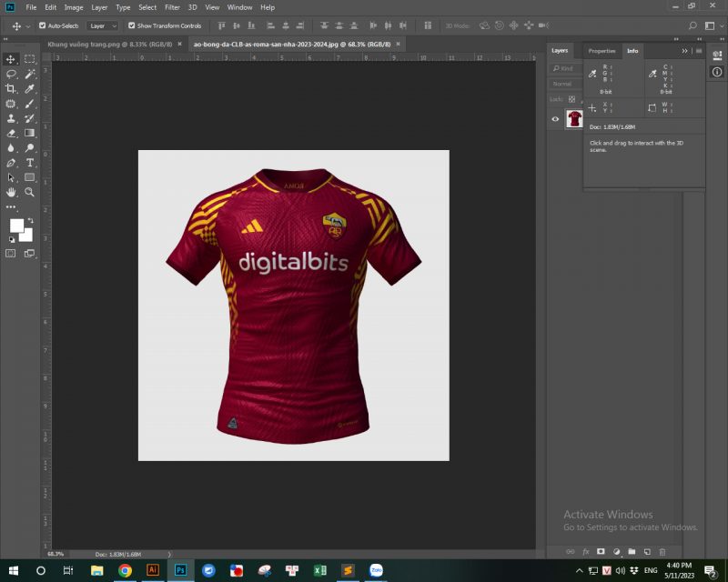728x582 pixels.
Task: Open the Edit Toolbar three-dots menu
Action: click(11, 207)
